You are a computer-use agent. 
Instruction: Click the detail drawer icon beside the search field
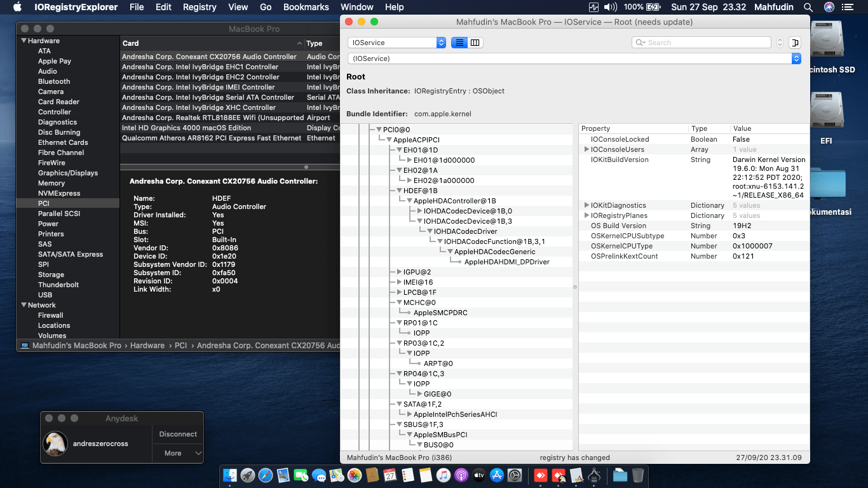794,43
